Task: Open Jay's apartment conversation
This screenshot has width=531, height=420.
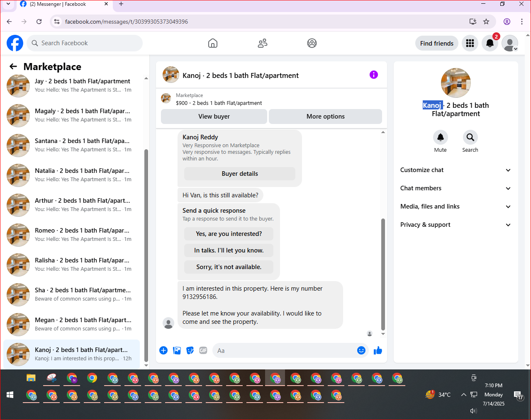Action: 71,85
